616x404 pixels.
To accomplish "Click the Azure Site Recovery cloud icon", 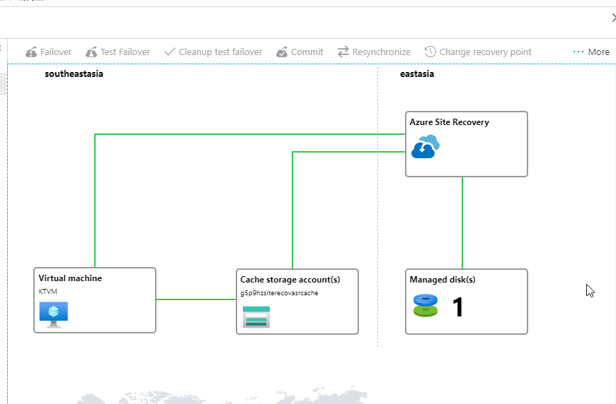I will pos(425,146).
